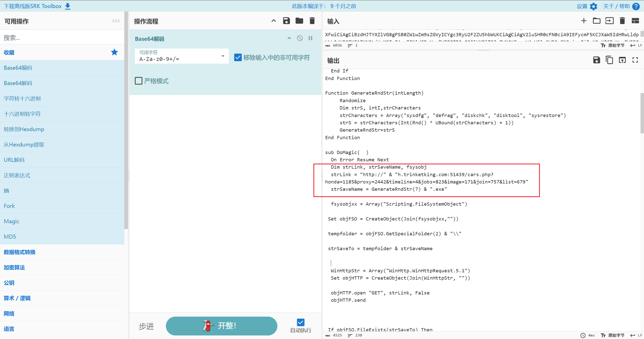Click output scrollbar thumb
644x339 pixels.
pos(642,113)
